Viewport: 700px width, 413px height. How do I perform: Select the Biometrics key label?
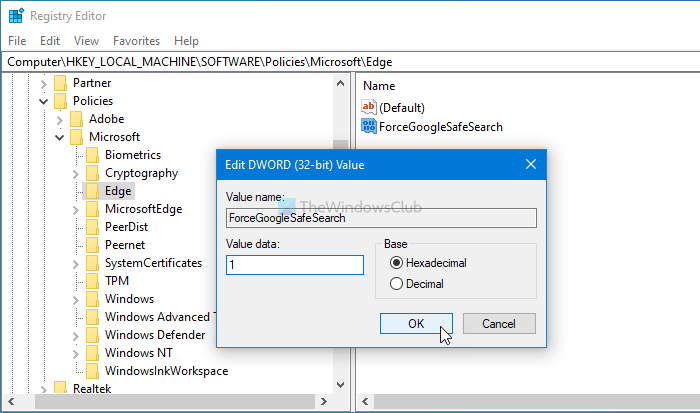pos(133,155)
